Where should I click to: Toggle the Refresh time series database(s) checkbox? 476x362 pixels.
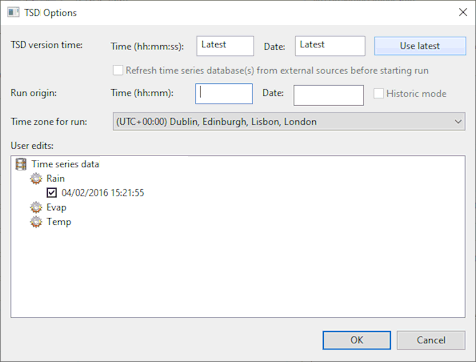118,71
